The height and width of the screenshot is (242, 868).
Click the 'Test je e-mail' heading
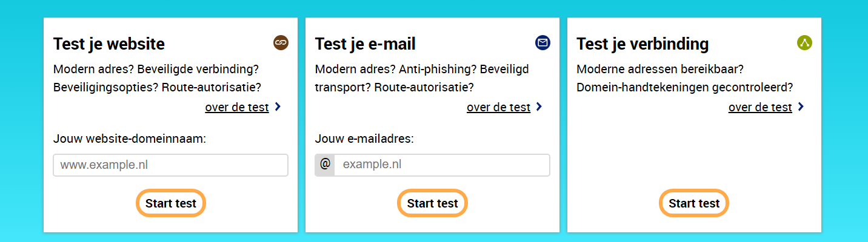366,44
